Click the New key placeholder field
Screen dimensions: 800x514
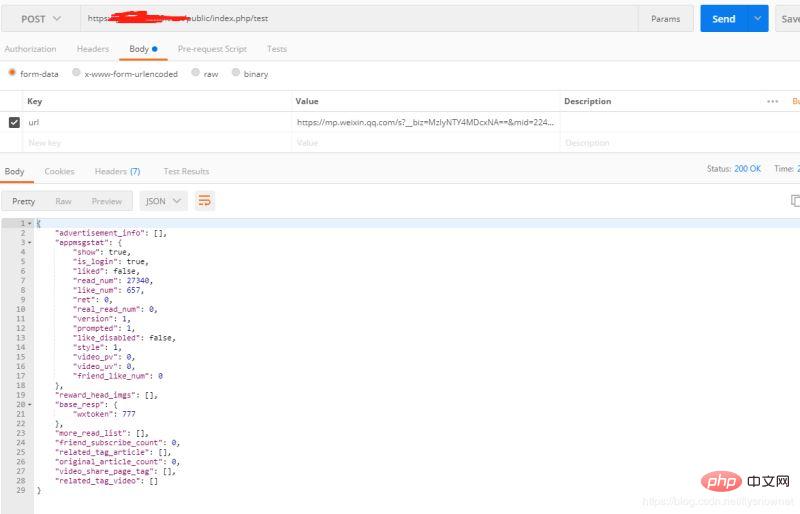(157, 143)
